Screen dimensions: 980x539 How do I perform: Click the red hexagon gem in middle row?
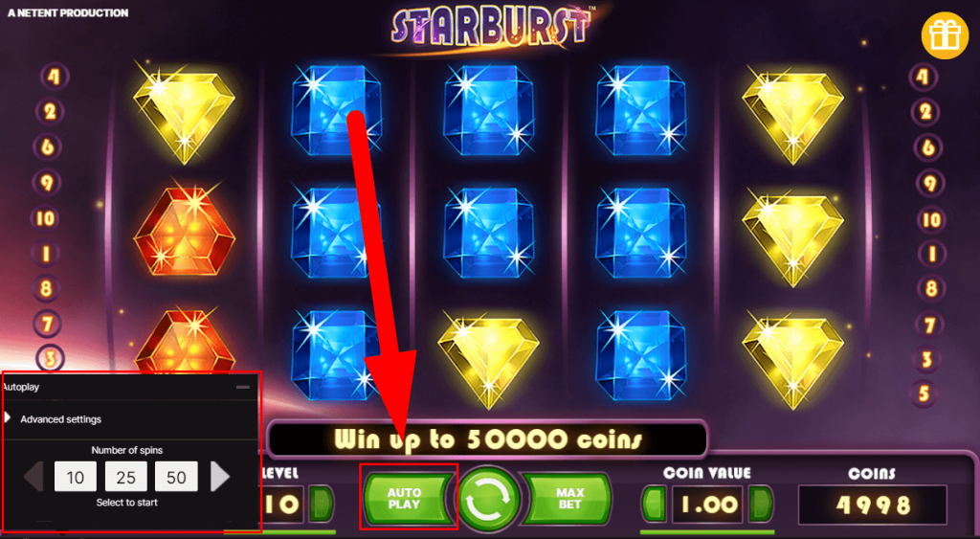pyautogui.click(x=185, y=234)
